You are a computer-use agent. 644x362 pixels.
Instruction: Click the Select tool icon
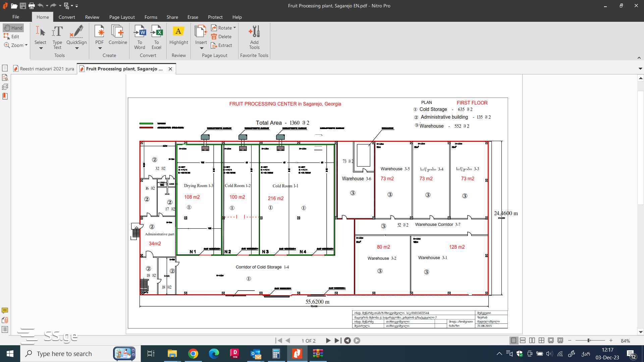(40, 32)
